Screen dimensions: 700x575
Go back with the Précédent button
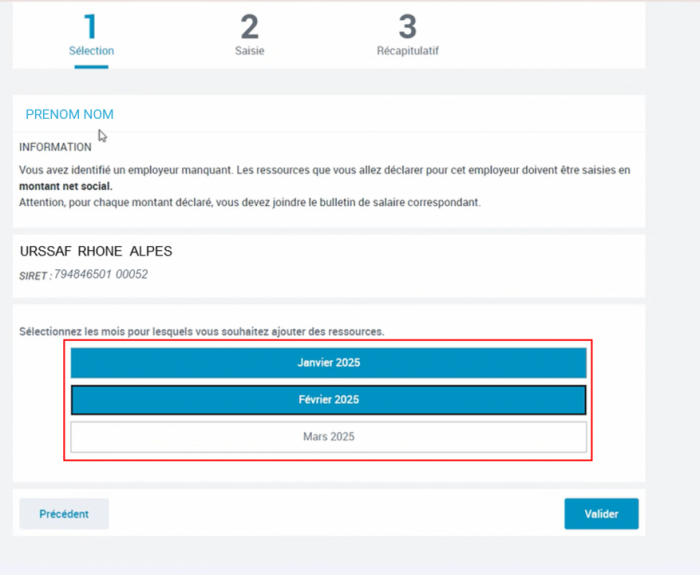(64, 514)
